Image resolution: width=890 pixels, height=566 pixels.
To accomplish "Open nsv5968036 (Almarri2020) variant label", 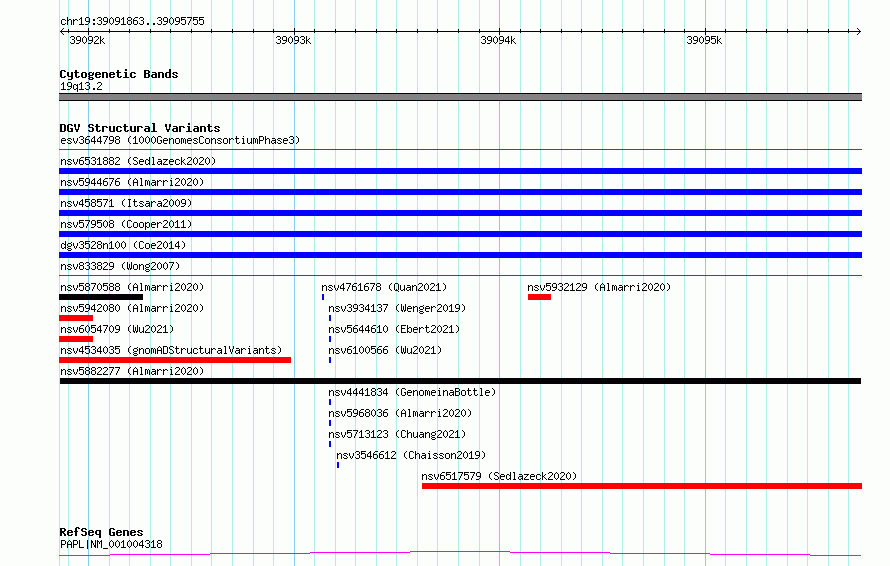I will (400, 413).
